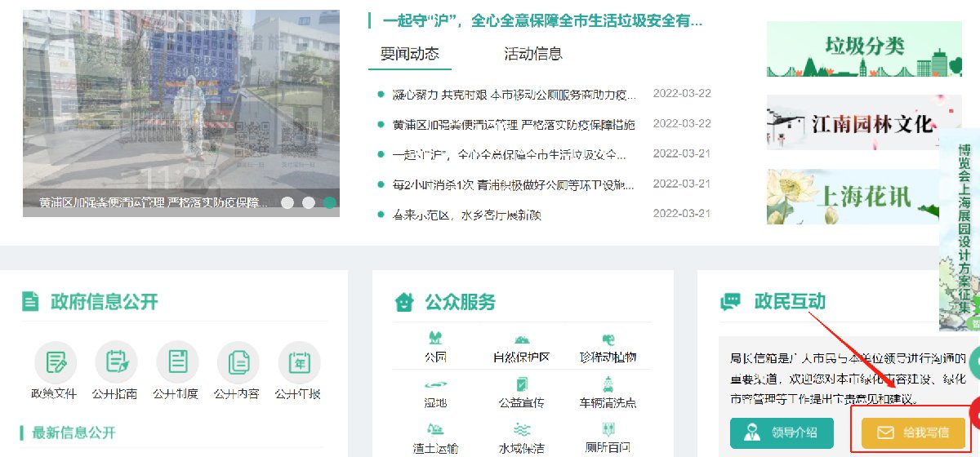Click the 政民互动 chat bubble icon
The image size is (980, 457).
[x=730, y=302]
